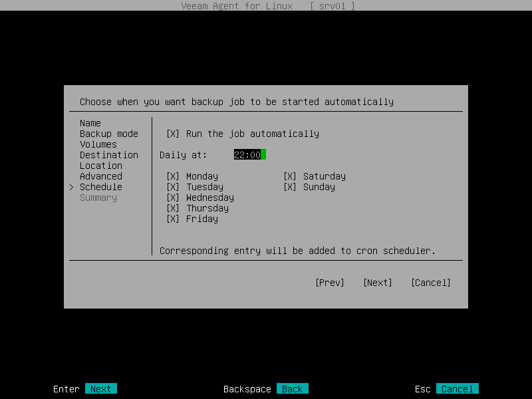Select the [Prev] button
Image resolution: width=532 pixels, height=399 pixels.
click(329, 283)
